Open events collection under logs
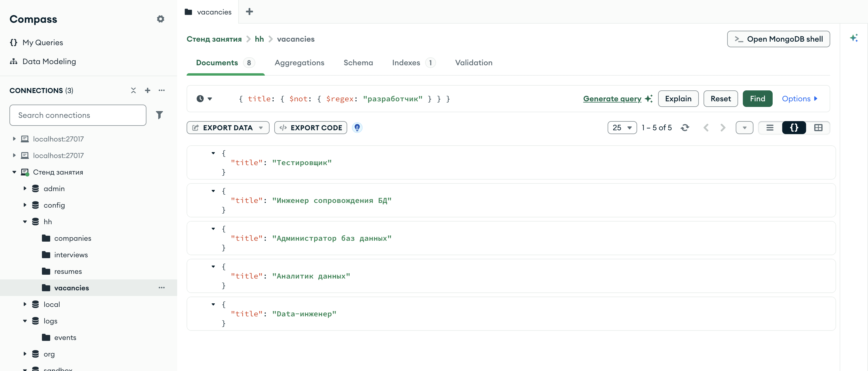The height and width of the screenshot is (371, 868). [x=65, y=337]
